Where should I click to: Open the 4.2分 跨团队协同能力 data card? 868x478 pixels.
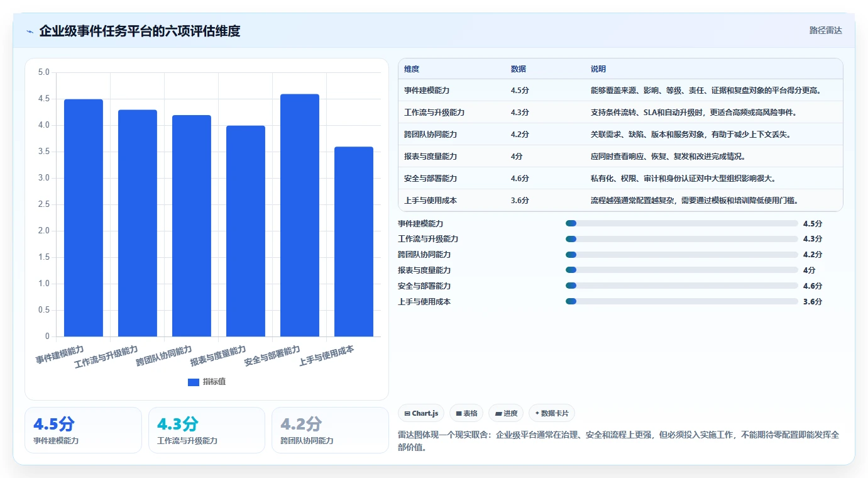point(330,430)
